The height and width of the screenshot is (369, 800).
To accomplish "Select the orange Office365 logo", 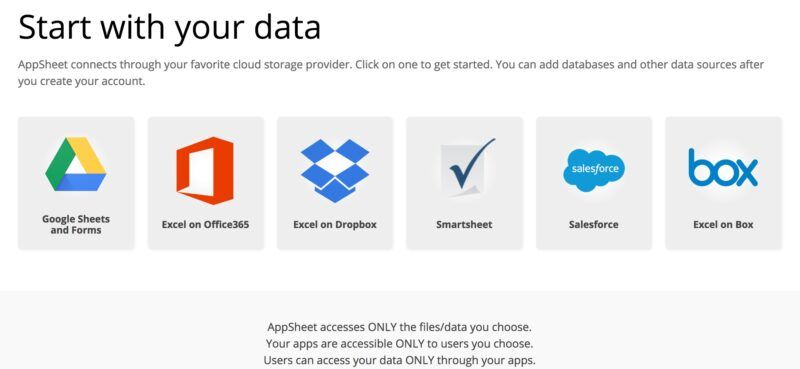I will tap(205, 170).
